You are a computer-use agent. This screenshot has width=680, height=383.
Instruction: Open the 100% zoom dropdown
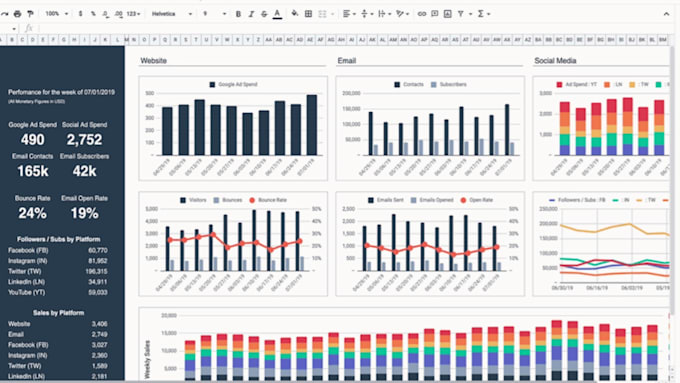click(56, 14)
